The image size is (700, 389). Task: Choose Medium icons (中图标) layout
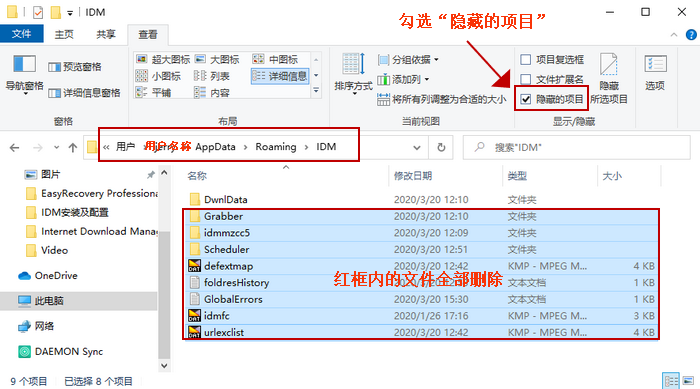pyautogui.click(x=275, y=59)
